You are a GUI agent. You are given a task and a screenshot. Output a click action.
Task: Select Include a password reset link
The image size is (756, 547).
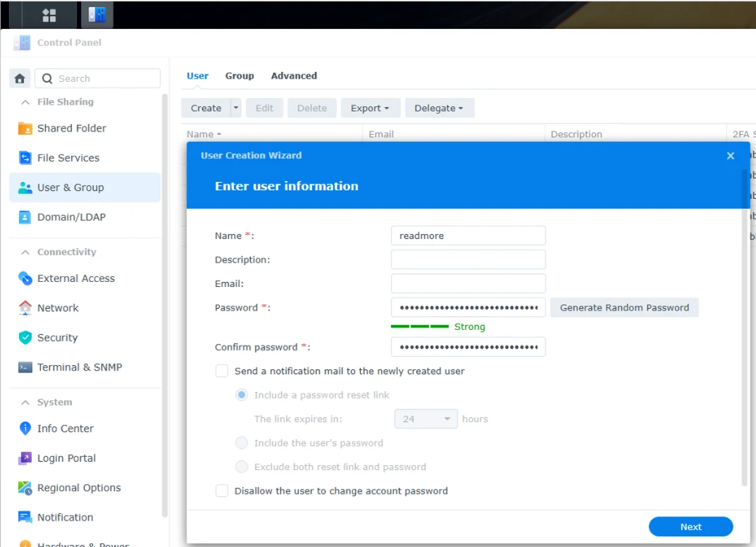coord(242,395)
